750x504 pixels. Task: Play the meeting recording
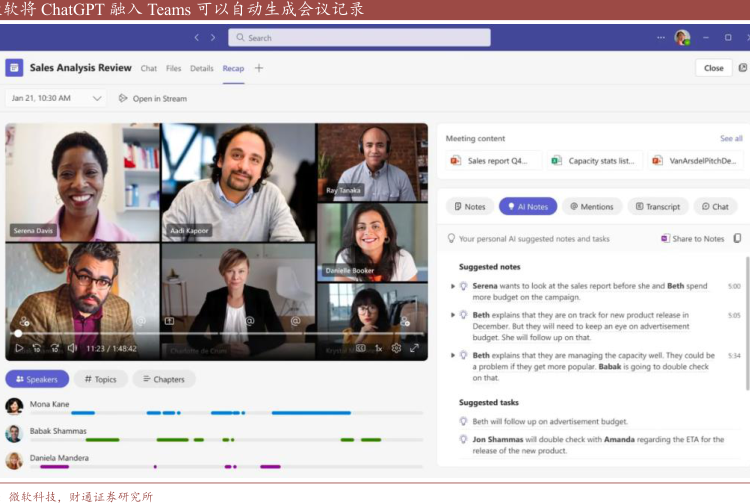(19, 348)
